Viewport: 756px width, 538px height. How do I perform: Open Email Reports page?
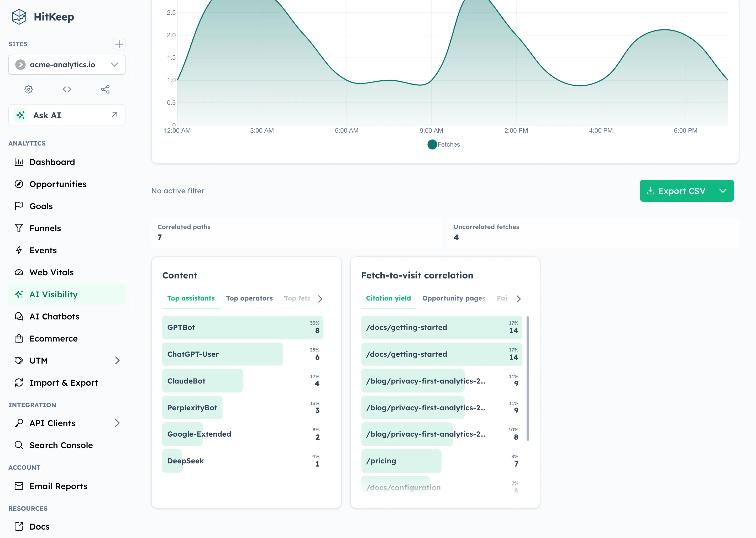point(67,486)
